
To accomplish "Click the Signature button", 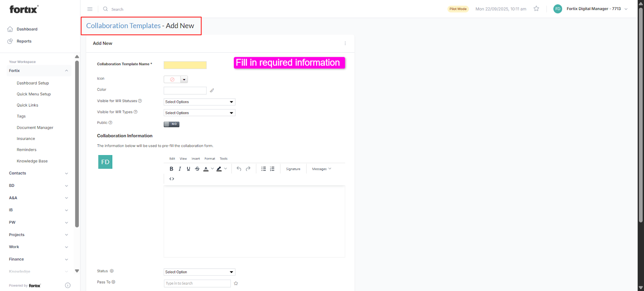I will pos(293,169).
